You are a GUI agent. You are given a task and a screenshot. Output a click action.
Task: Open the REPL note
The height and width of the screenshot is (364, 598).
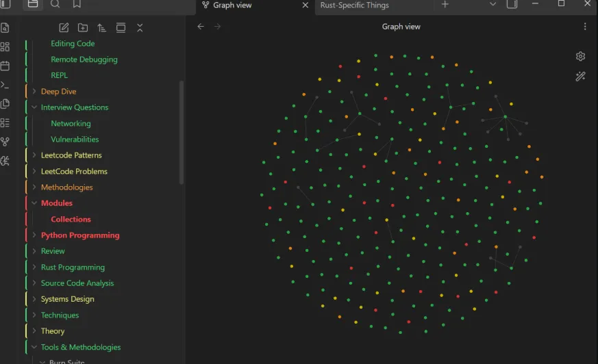point(59,75)
